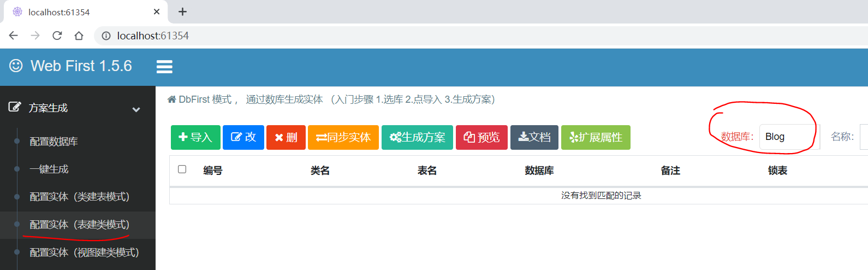Click the 编号 column header
Viewport: 868px width, 270px height.
[x=213, y=171]
